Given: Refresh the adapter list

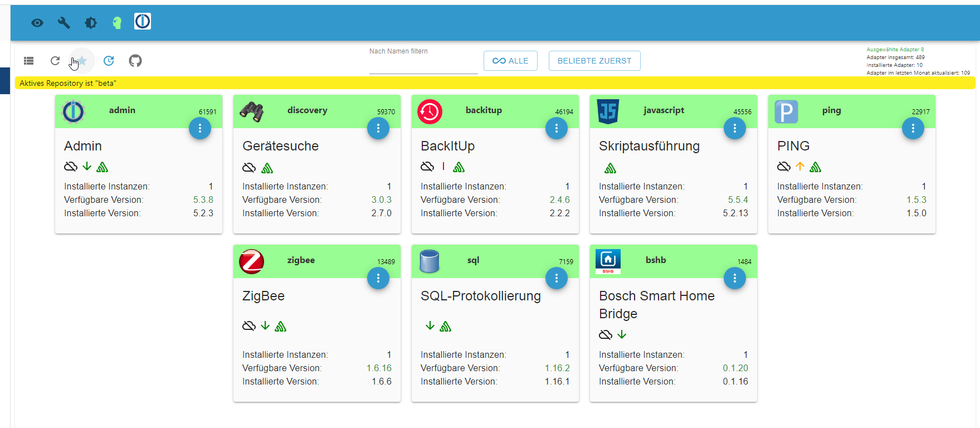Looking at the screenshot, I should pyautogui.click(x=55, y=61).
